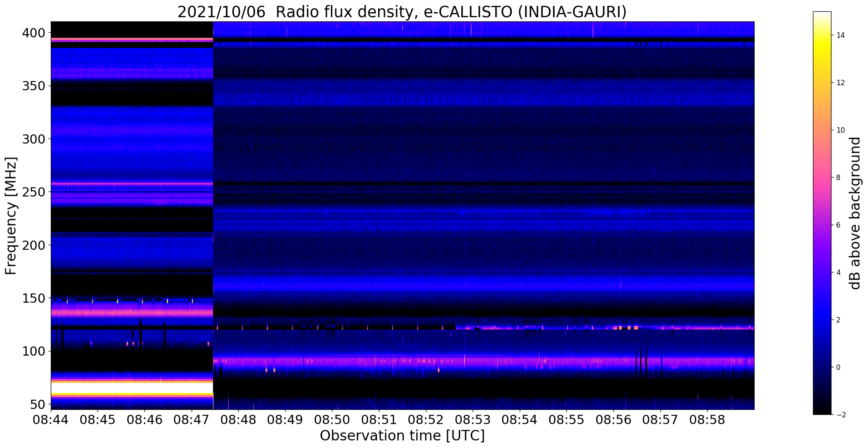Click the 08:54 time tick label
The height and width of the screenshot is (448, 868).
[520, 420]
